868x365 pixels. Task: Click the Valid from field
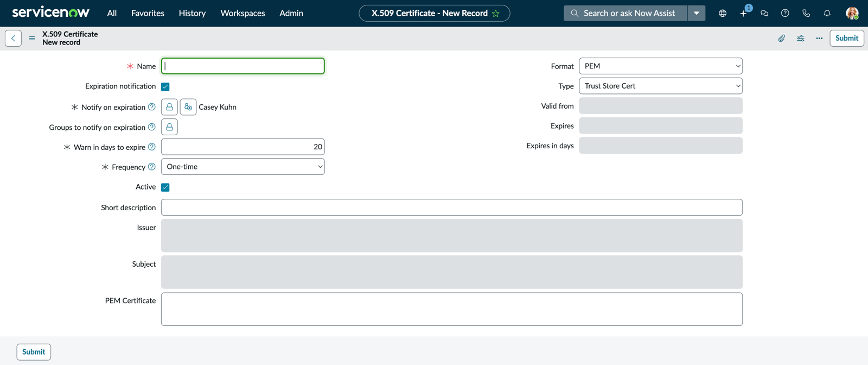pos(661,106)
